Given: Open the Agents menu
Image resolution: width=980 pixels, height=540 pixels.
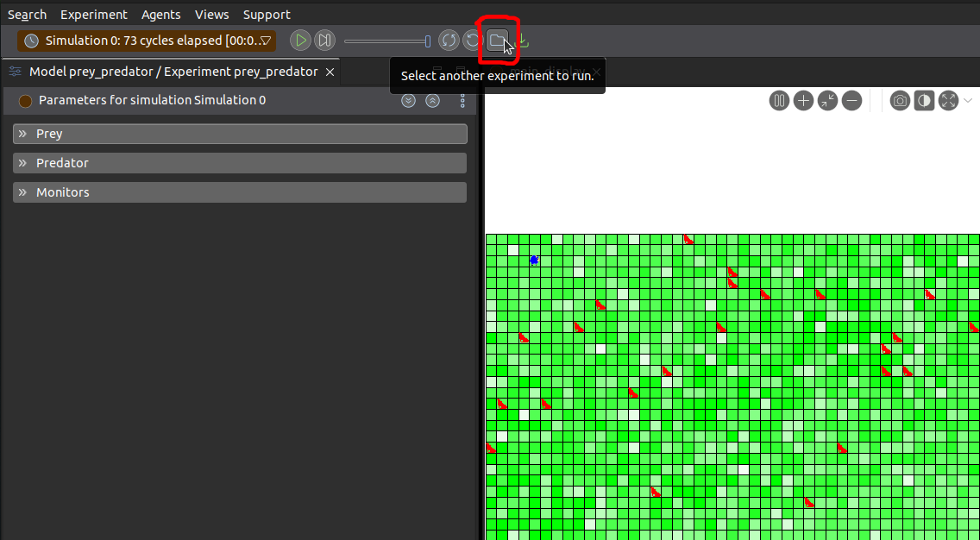Looking at the screenshot, I should click(160, 15).
